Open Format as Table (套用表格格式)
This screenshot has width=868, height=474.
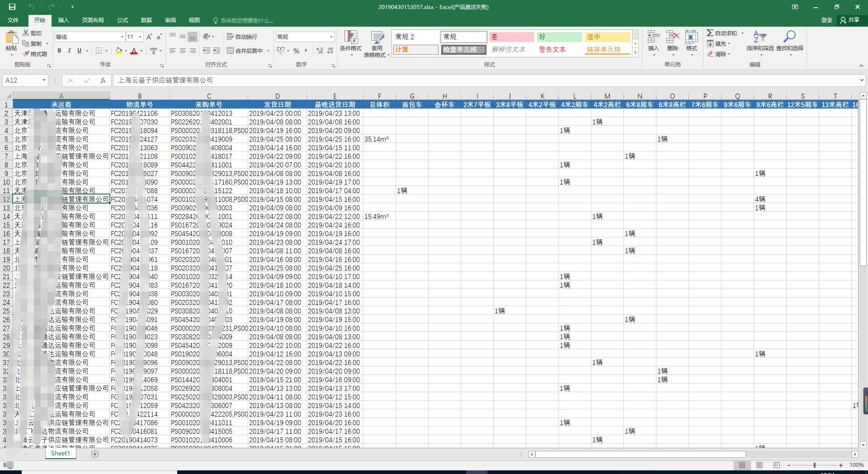pyautogui.click(x=377, y=43)
